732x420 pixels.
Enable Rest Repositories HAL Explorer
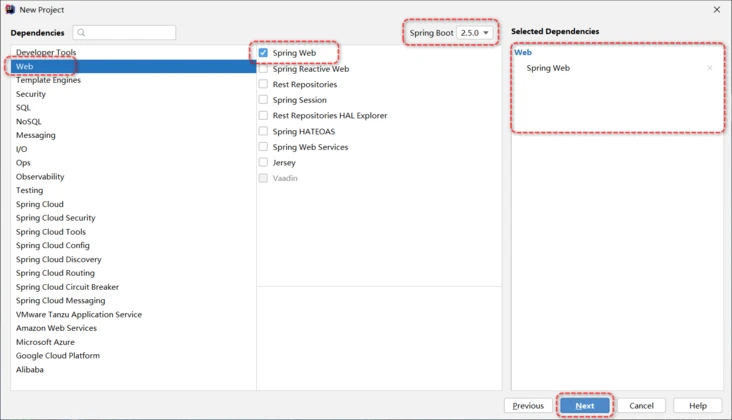pos(263,115)
